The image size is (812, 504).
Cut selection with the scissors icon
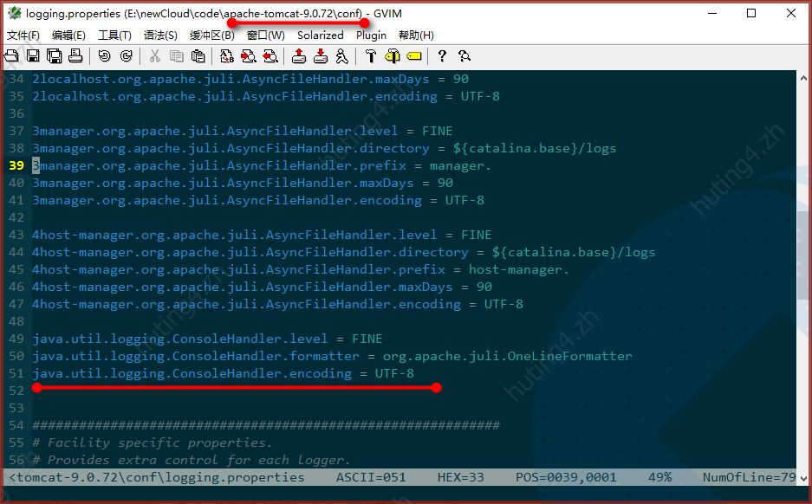154,56
